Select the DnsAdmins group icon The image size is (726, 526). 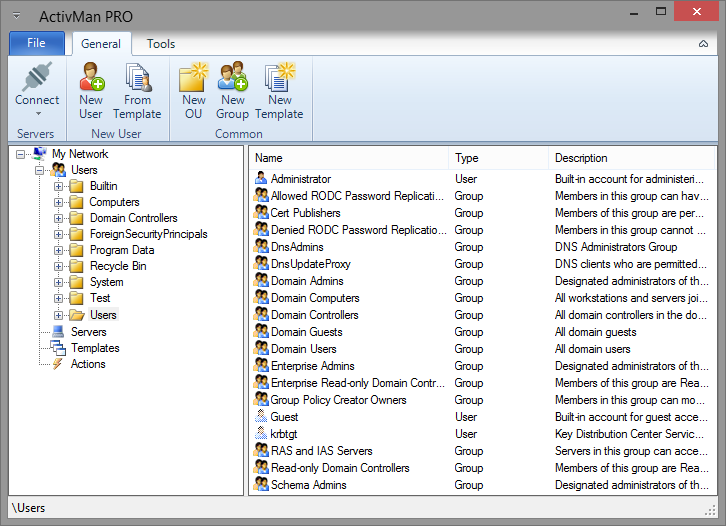261,246
